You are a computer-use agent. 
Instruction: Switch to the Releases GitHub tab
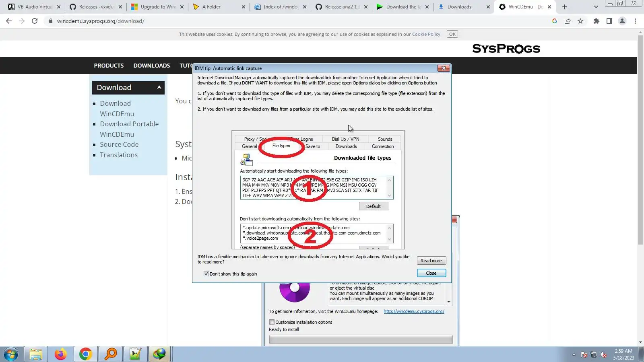click(96, 7)
